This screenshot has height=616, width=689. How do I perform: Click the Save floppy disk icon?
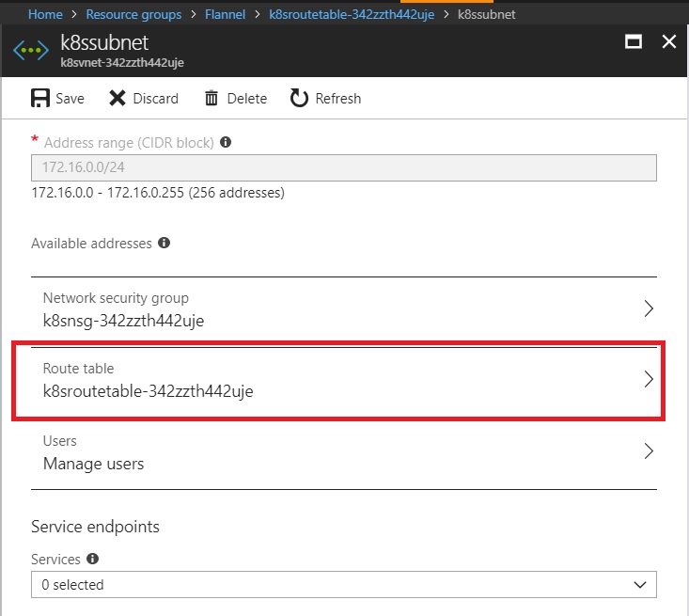[40, 98]
